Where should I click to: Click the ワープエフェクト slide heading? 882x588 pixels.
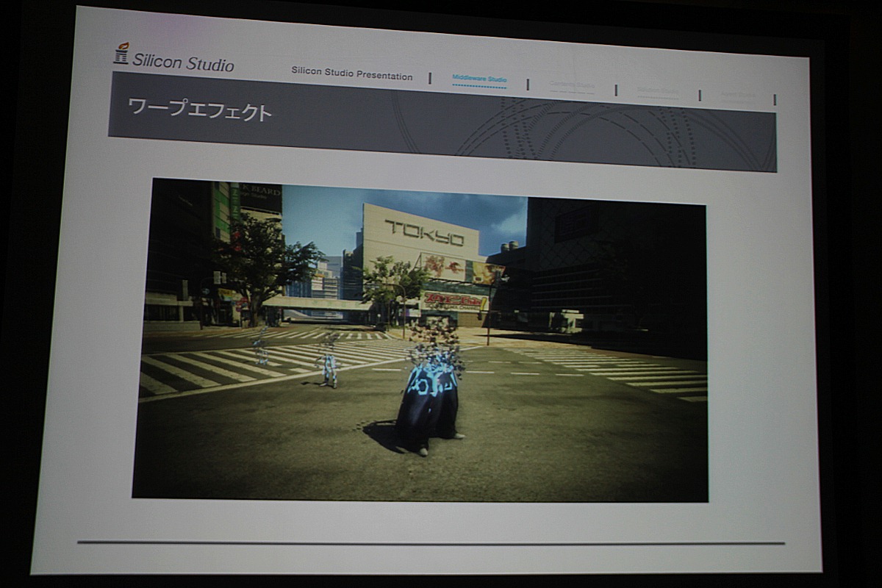(200, 110)
